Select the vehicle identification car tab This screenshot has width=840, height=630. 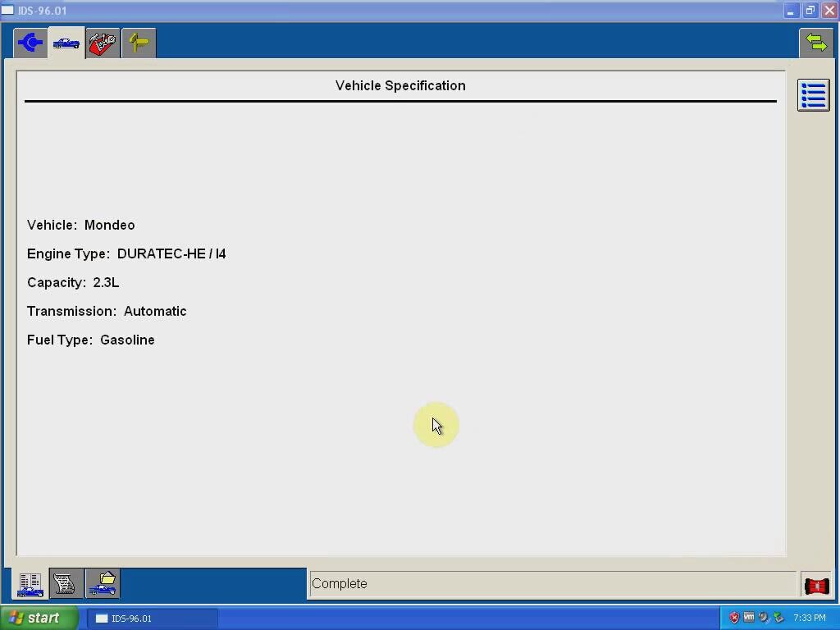coord(66,43)
